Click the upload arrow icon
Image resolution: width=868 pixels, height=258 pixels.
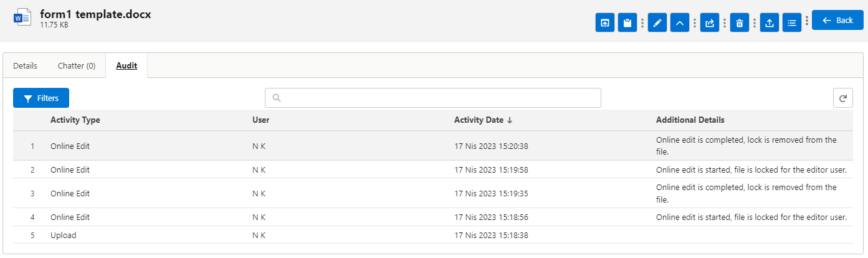(769, 23)
